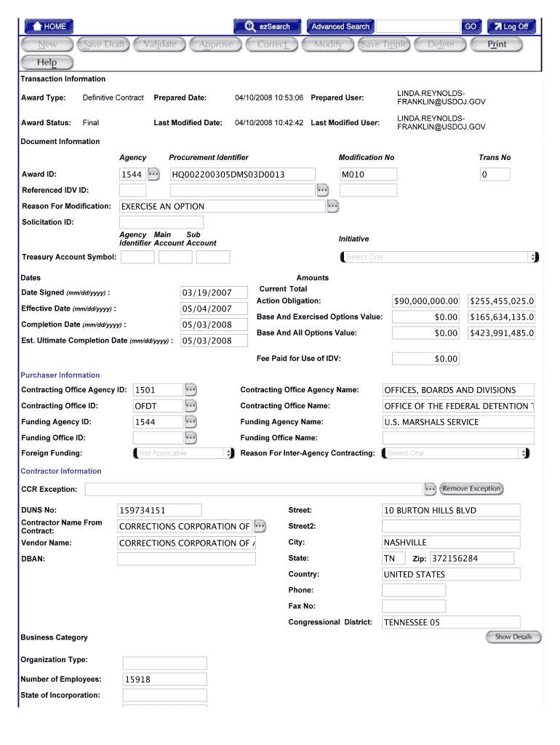Click the Print toolbar button
Screen dimensions: 560x745
(x=497, y=44)
